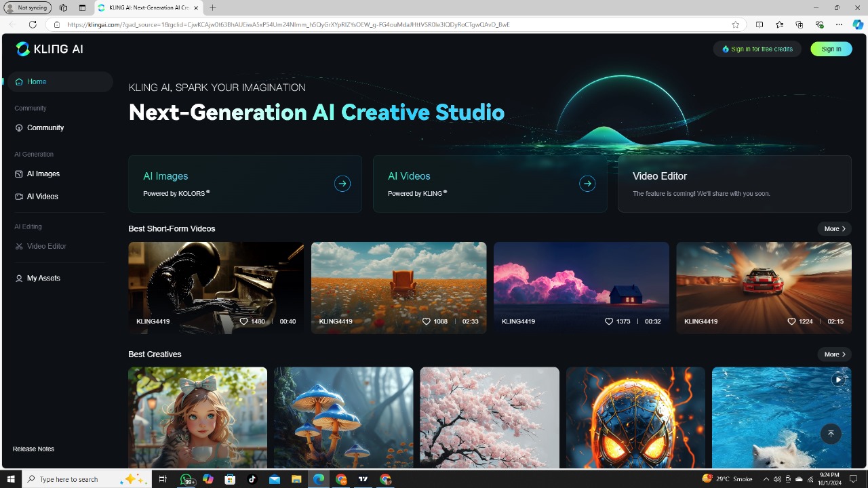
Task: Select the KLING AI browser tab
Action: tap(147, 7)
